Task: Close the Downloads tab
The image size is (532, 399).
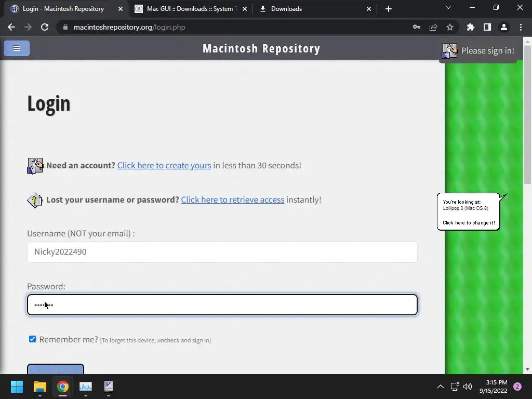Action: tap(369, 9)
